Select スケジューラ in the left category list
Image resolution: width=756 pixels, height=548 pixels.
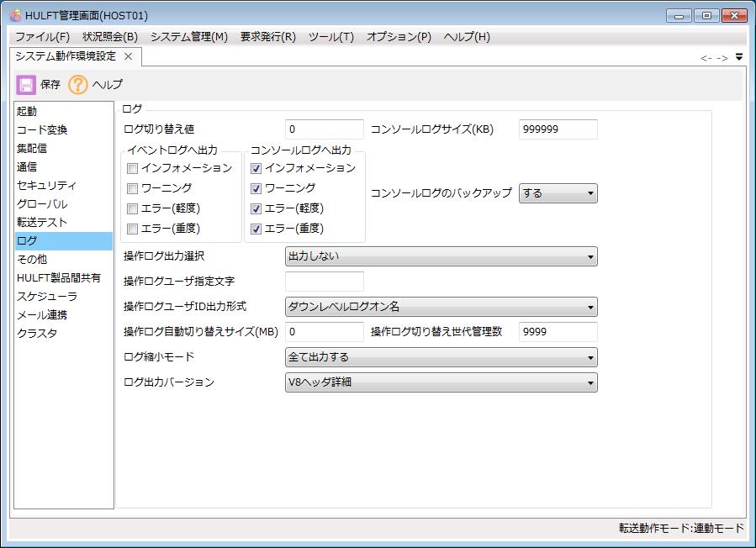pos(46,296)
